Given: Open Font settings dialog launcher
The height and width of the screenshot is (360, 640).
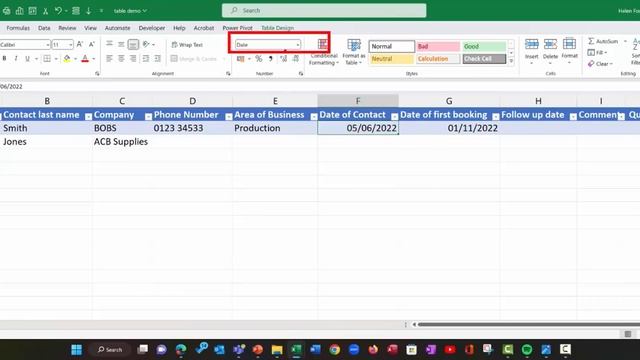Looking at the screenshot, I should pos(97,73).
